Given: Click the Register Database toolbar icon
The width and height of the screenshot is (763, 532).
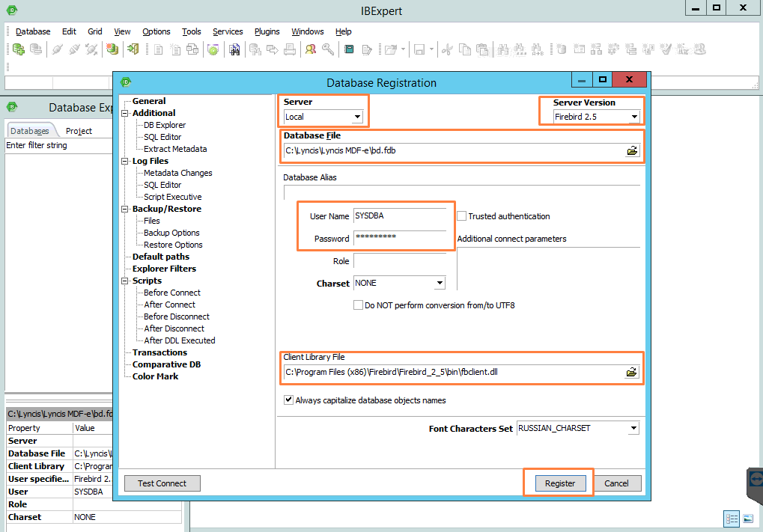Looking at the screenshot, I should coord(19,49).
